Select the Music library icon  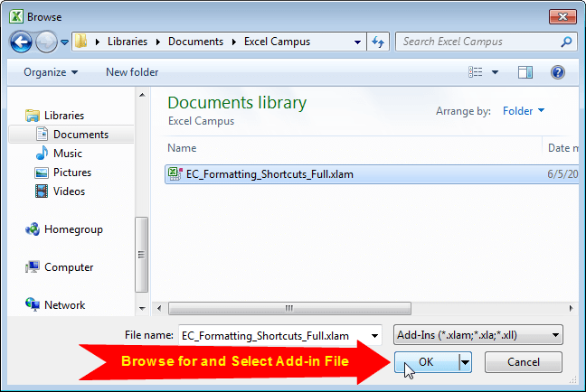(x=42, y=154)
